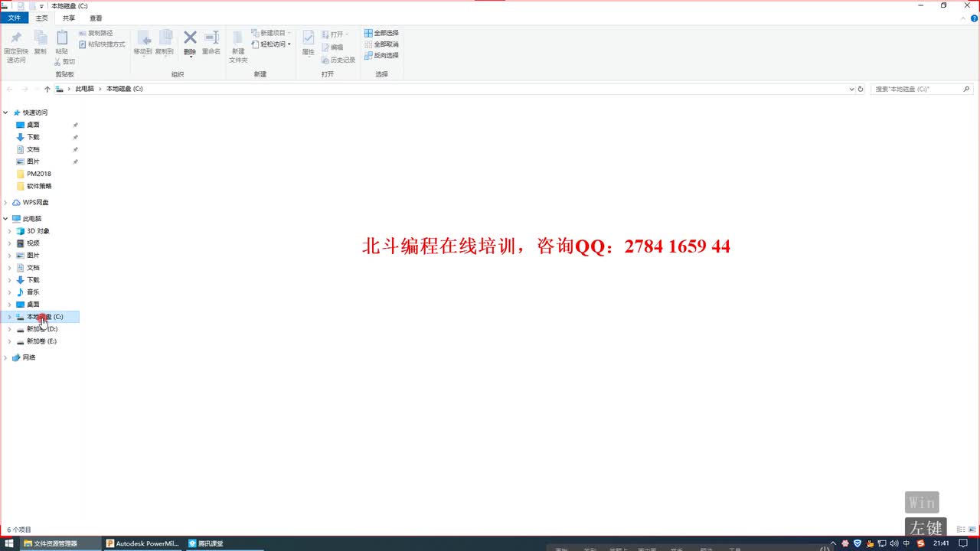This screenshot has width=980, height=551.
Task: Toggle the 中 input language indicator
Action: click(906, 543)
